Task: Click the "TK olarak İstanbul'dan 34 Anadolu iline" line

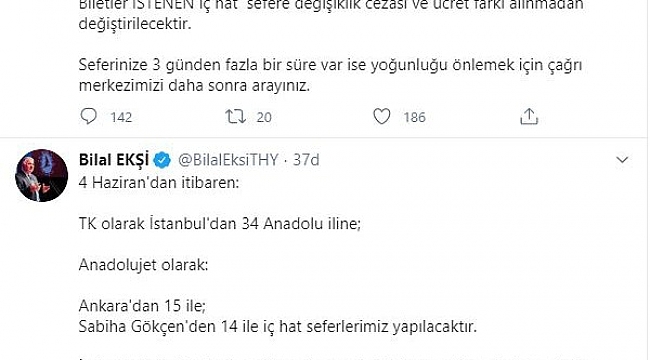Action: (220, 224)
